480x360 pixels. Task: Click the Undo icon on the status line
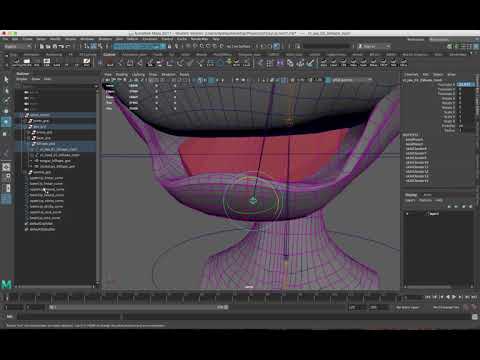[61, 46]
